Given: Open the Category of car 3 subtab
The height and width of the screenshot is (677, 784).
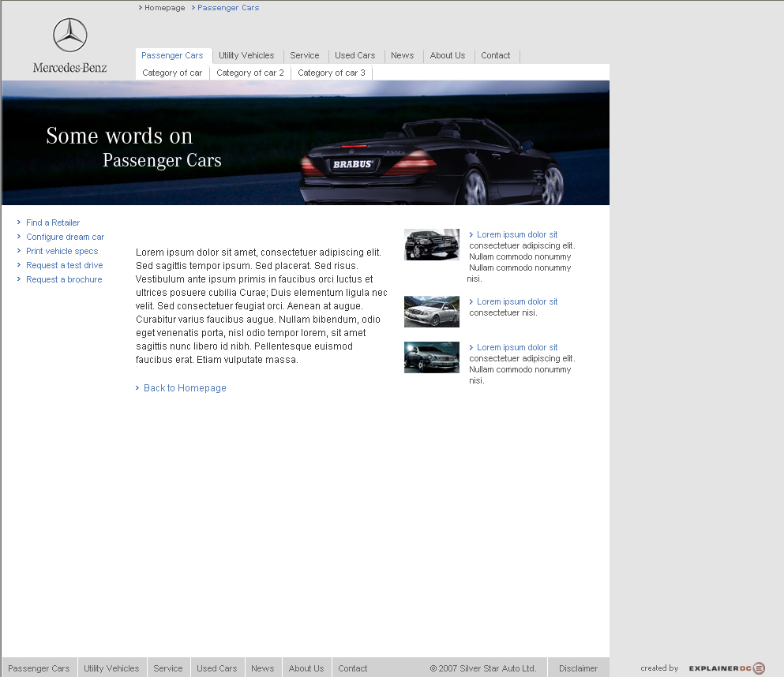Looking at the screenshot, I should pos(331,73).
